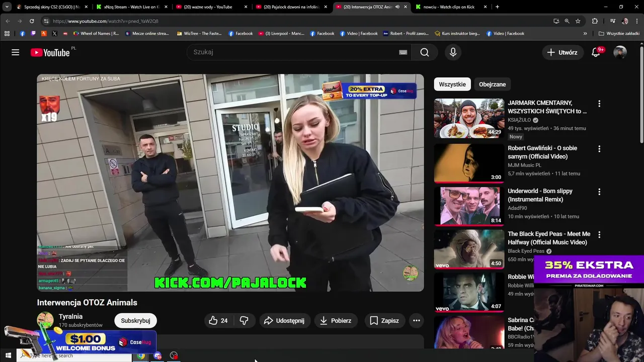Image resolution: width=644 pixels, height=362 pixels.
Task: Open Chrome from the taskbar
Action: click(x=141, y=355)
